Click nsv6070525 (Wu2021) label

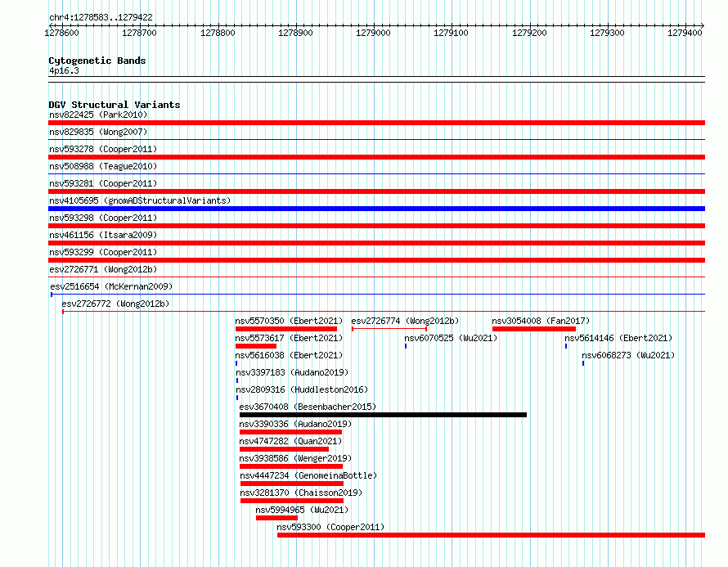click(x=451, y=338)
